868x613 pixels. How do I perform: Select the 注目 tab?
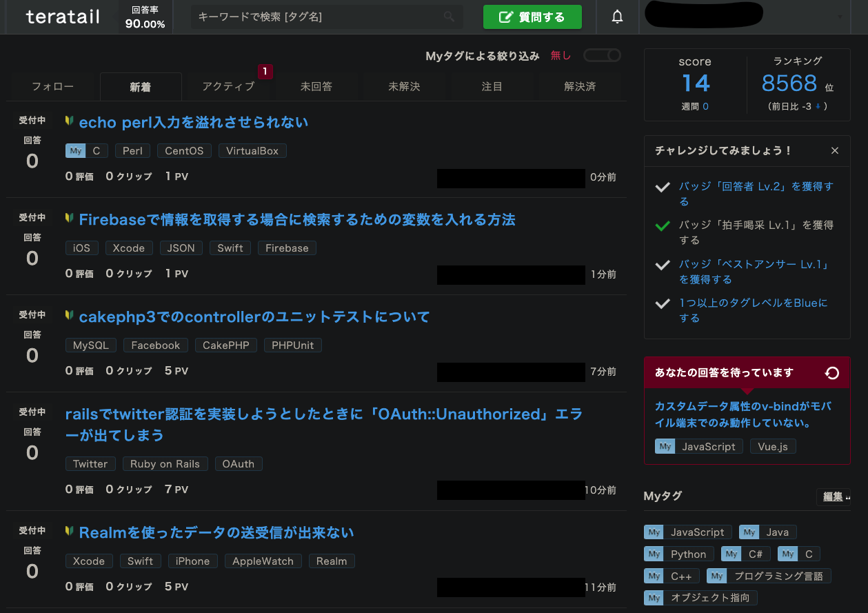coord(492,87)
